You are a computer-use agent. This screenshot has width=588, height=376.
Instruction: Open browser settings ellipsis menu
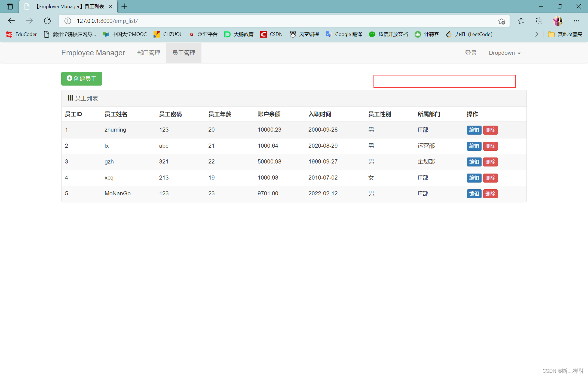[x=576, y=21]
